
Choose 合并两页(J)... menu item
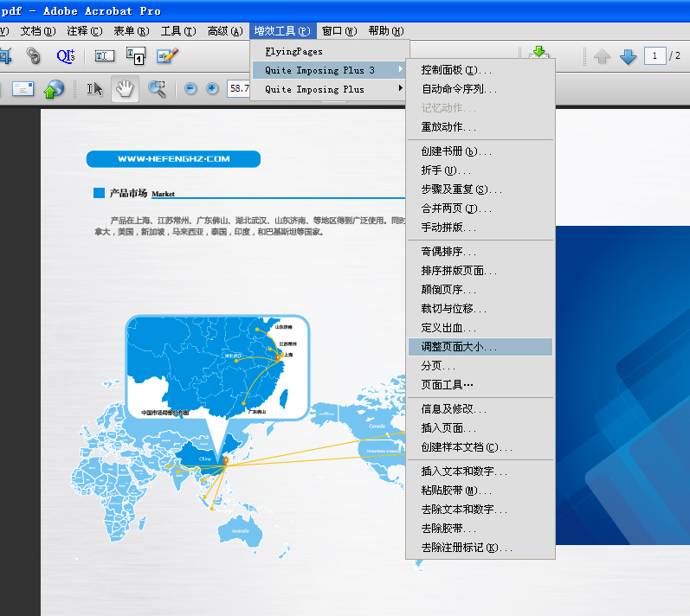coord(480,209)
